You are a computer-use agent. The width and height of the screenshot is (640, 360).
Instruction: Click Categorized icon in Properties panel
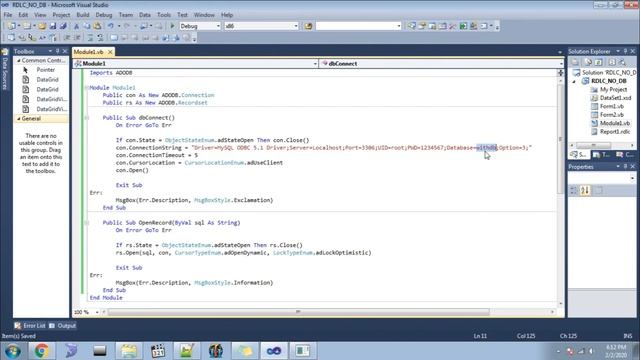pos(573,190)
